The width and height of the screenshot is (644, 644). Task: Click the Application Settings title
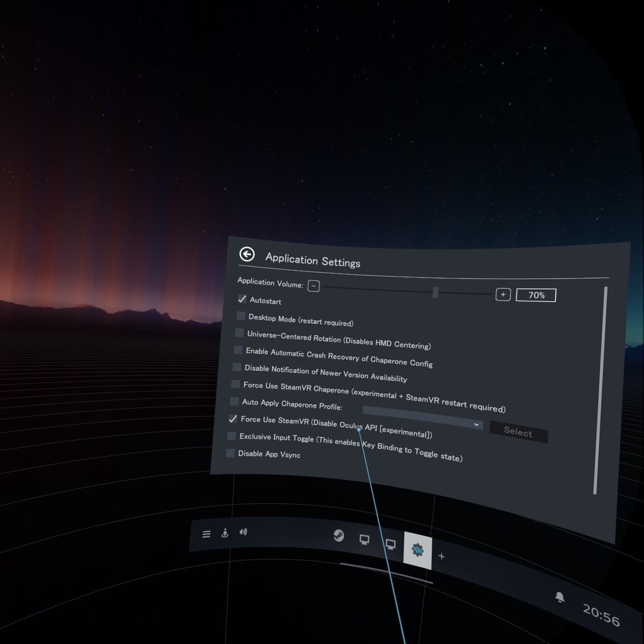(x=313, y=260)
